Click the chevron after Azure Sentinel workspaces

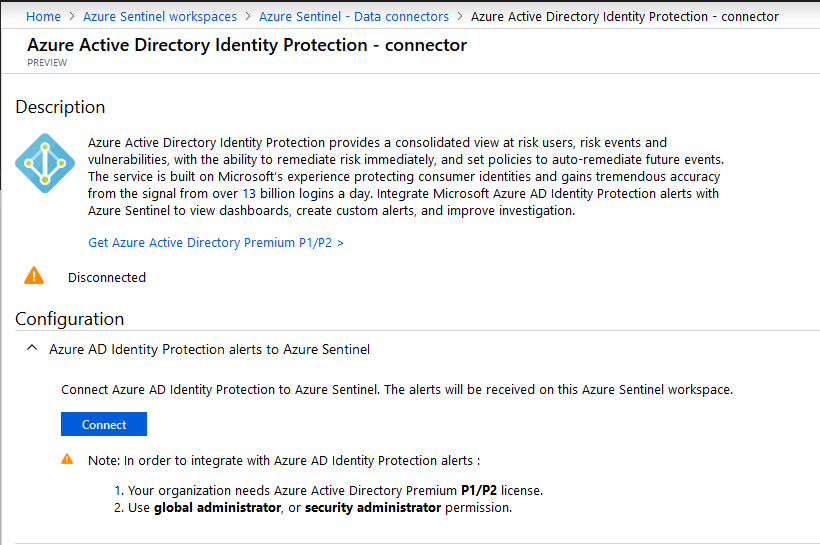click(x=248, y=17)
